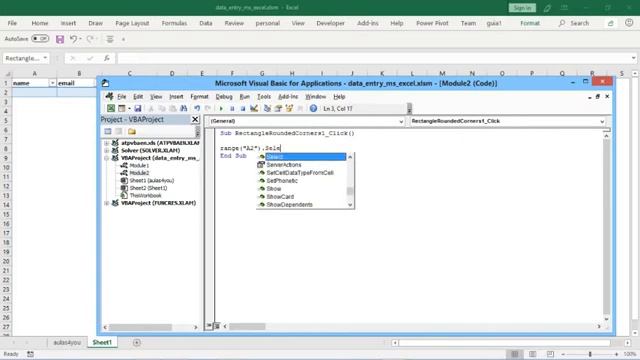
Task: Open the Name Box dropdown
Action: [x=45, y=58]
